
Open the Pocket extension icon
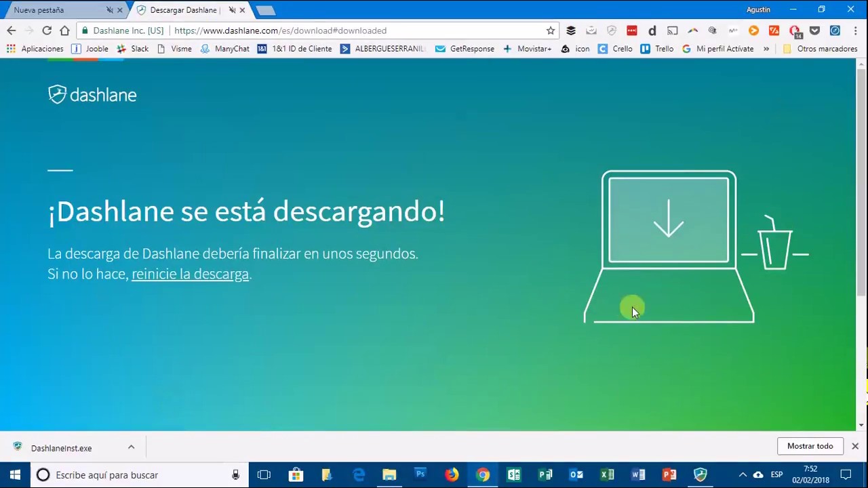[x=814, y=30]
